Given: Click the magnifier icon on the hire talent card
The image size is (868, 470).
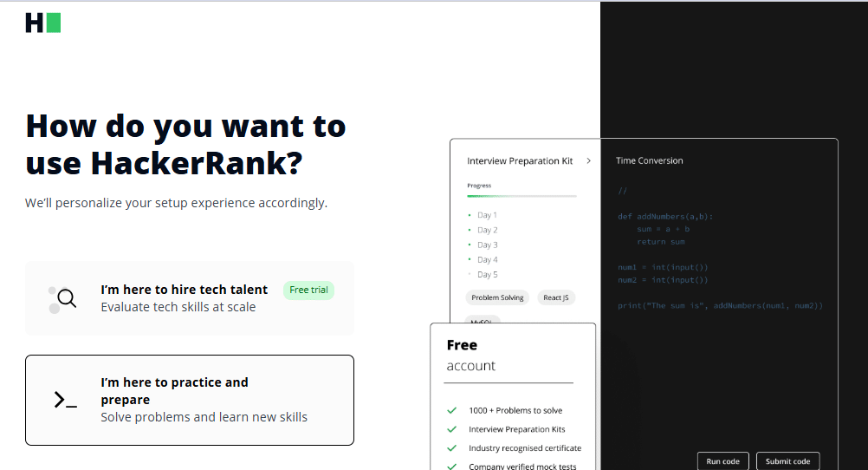Looking at the screenshot, I should click(62, 300).
